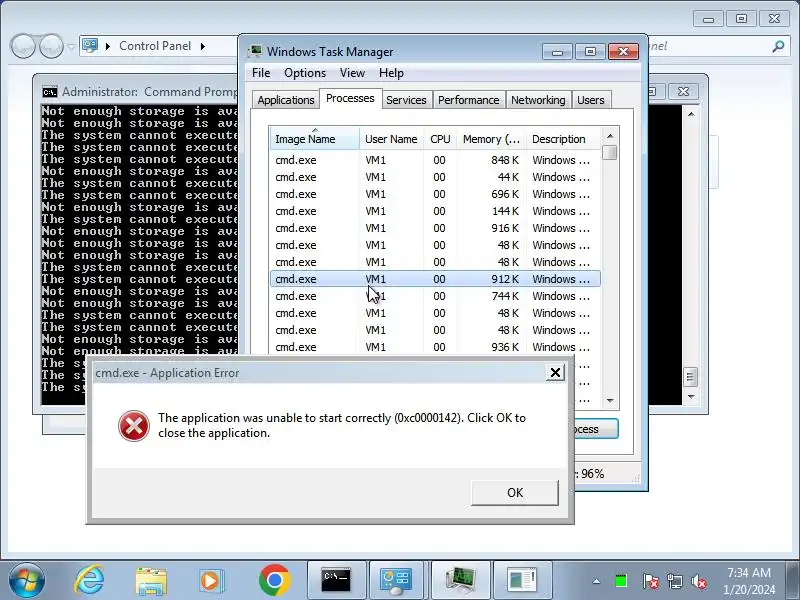Image resolution: width=800 pixels, height=600 pixels.
Task: Open the View menu in Task Manager
Action: [352, 73]
